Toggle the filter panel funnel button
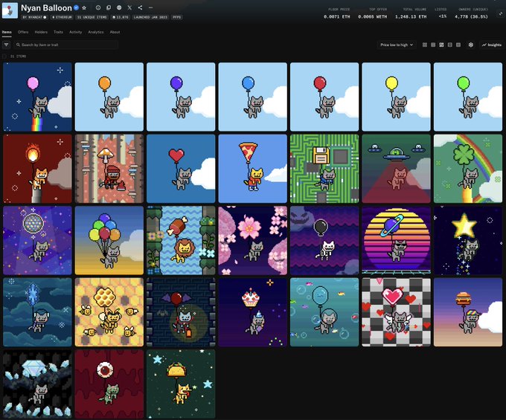 tap(6, 45)
